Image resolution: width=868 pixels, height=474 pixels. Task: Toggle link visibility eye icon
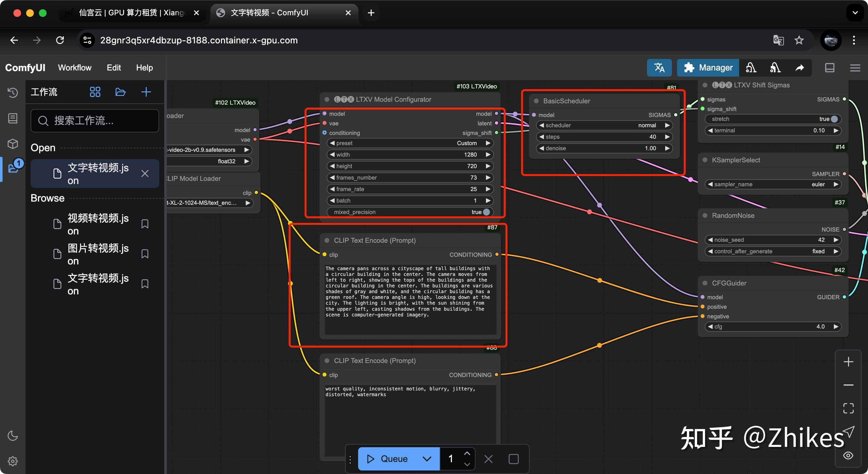(848, 455)
